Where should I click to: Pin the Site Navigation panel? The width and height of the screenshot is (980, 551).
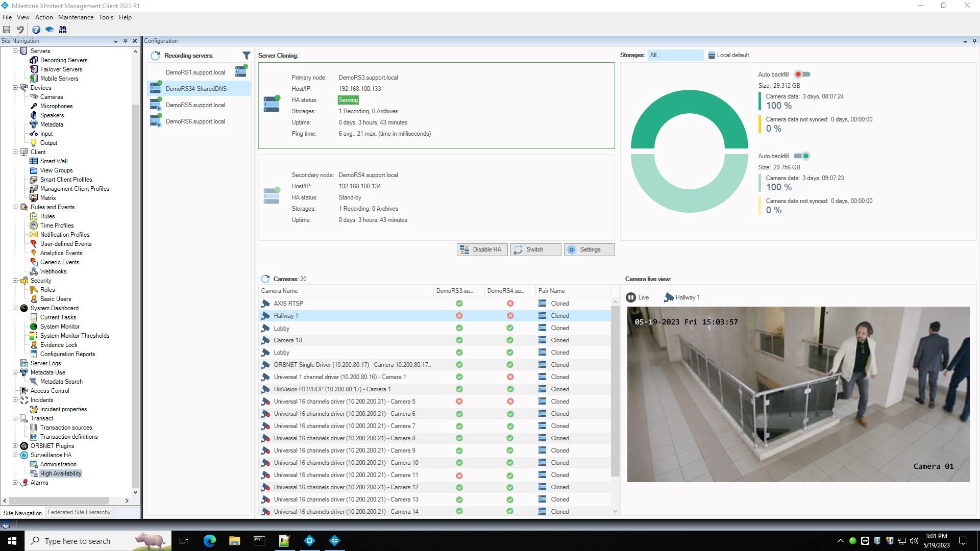click(125, 41)
